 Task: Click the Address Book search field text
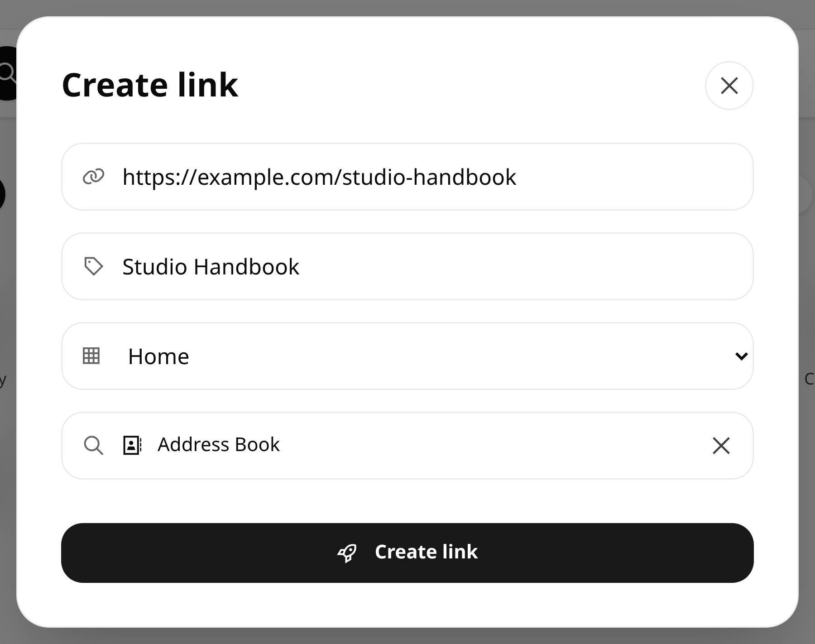click(219, 445)
